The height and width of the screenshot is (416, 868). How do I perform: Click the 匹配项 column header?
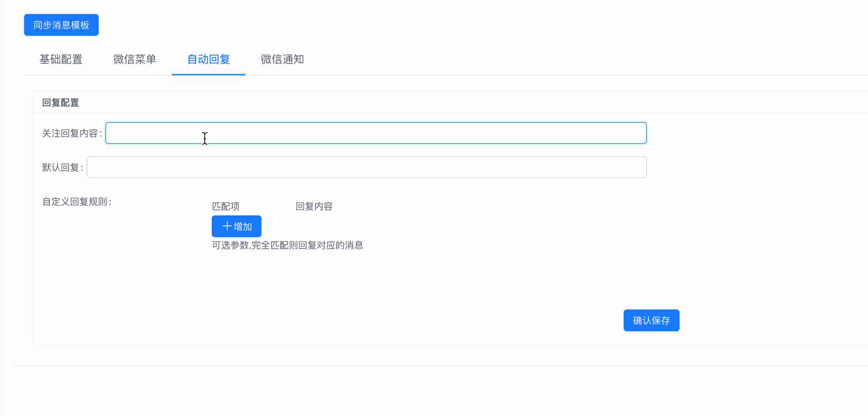tap(226, 206)
